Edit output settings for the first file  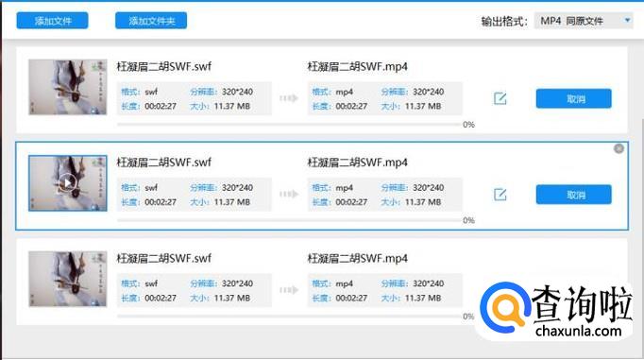[x=500, y=98]
